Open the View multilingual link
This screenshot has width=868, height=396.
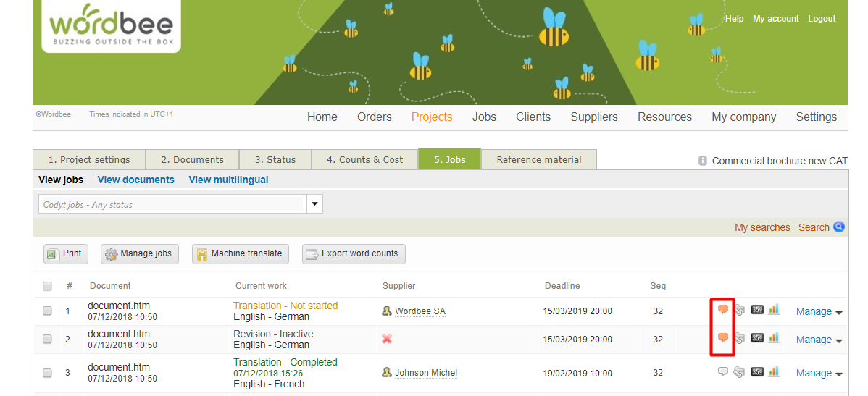click(x=228, y=180)
